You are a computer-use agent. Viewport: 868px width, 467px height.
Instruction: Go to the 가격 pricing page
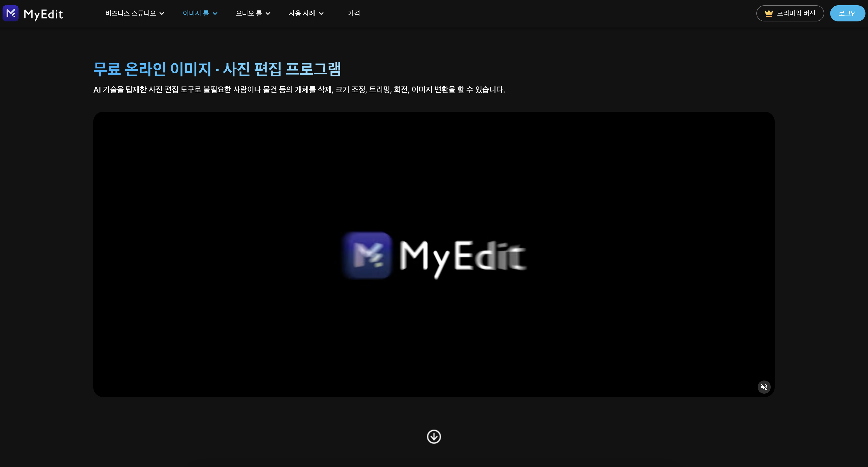tap(354, 13)
